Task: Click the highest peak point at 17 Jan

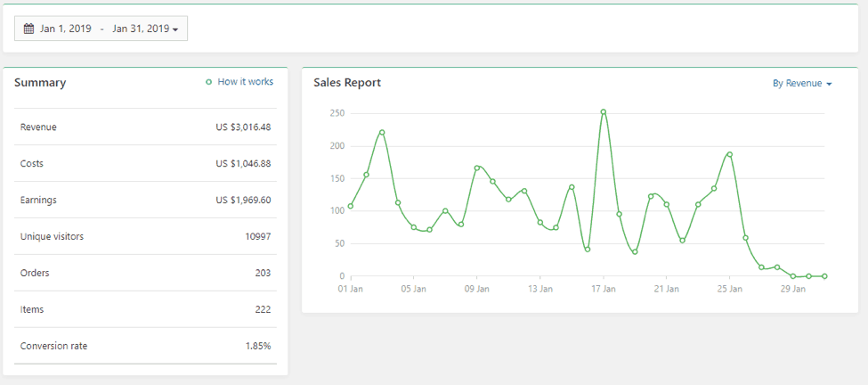Action: point(604,112)
